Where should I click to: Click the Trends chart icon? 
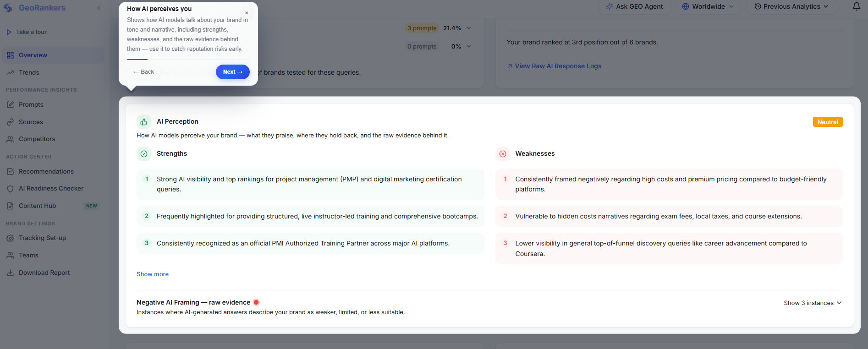point(10,72)
